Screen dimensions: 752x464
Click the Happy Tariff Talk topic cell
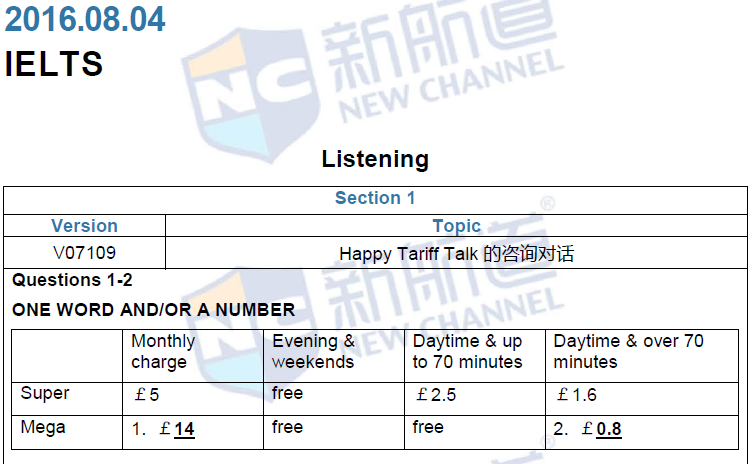456,253
